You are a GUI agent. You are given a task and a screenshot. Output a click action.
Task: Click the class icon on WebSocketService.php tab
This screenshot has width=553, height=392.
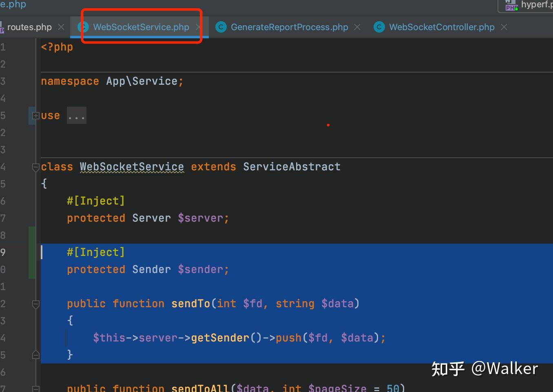[x=83, y=26]
